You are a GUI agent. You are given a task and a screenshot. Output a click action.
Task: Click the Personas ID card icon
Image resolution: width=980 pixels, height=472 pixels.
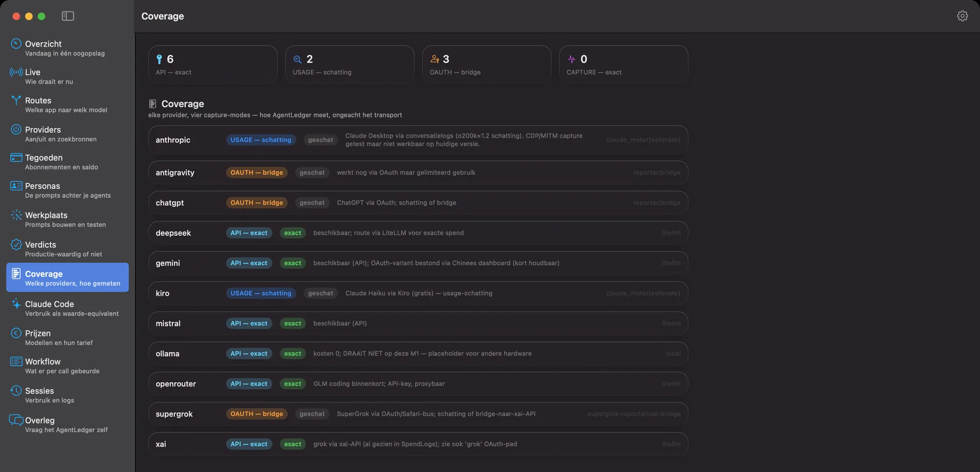click(16, 186)
